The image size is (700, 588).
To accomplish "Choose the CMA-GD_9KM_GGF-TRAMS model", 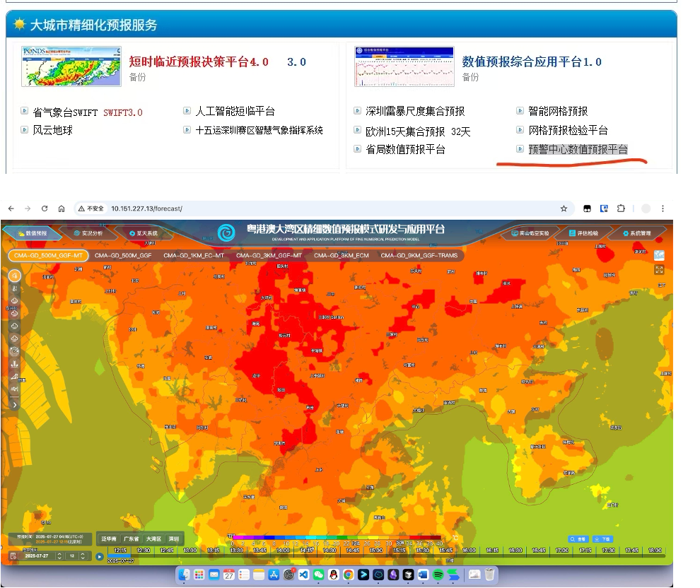I will pyautogui.click(x=419, y=255).
